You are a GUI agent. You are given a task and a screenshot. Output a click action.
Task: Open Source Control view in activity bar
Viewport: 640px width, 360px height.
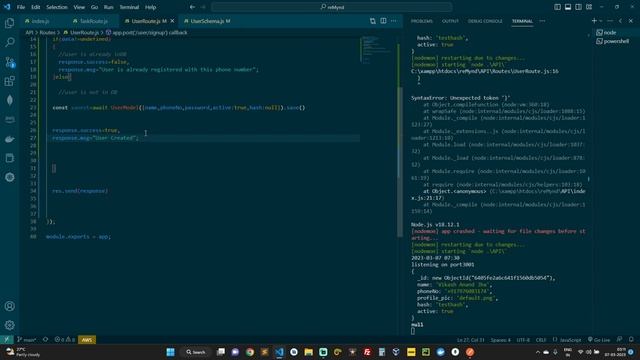[x=9, y=62]
